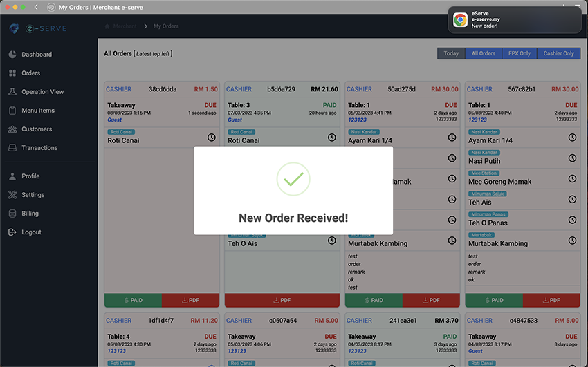
Task: Click the Teh O Ais item name
Action: click(x=243, y=244)
